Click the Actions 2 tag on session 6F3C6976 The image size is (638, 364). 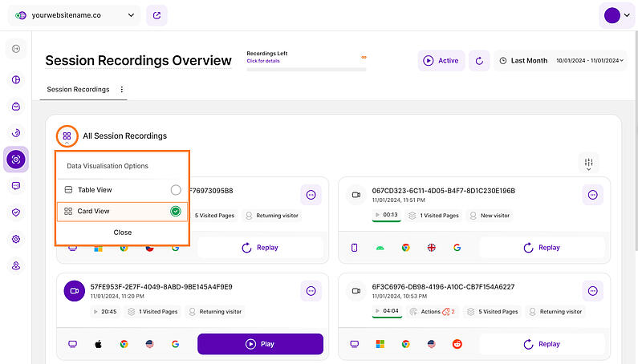[432, 312]
